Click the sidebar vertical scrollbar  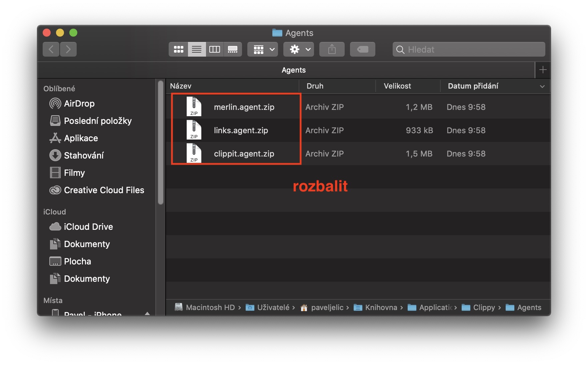161,143
